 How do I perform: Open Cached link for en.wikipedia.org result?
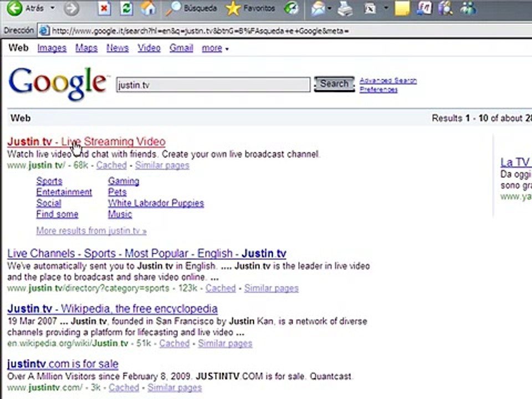(175, 344)
